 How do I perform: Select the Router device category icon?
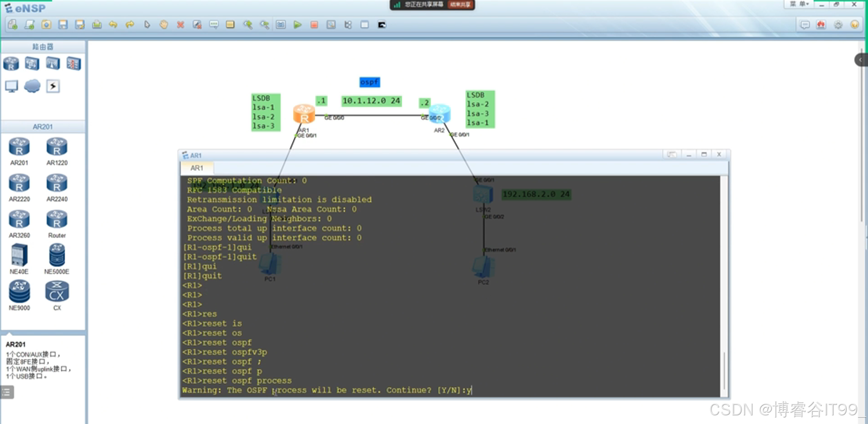11,63
